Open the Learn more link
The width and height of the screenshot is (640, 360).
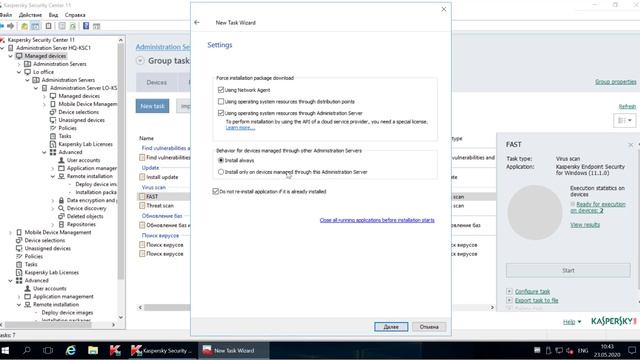[x=240, y=128]
